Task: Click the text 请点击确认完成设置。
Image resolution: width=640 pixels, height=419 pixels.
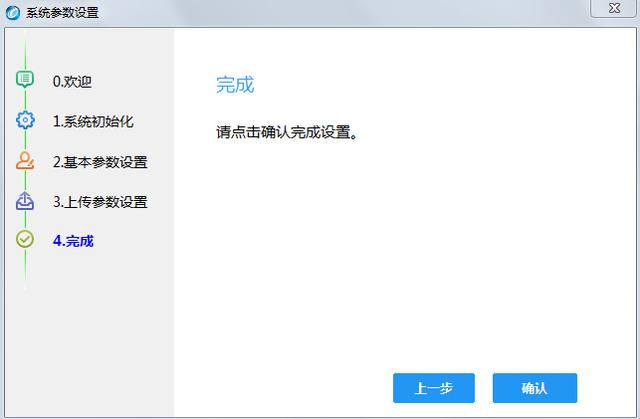Action: [287, 132]
